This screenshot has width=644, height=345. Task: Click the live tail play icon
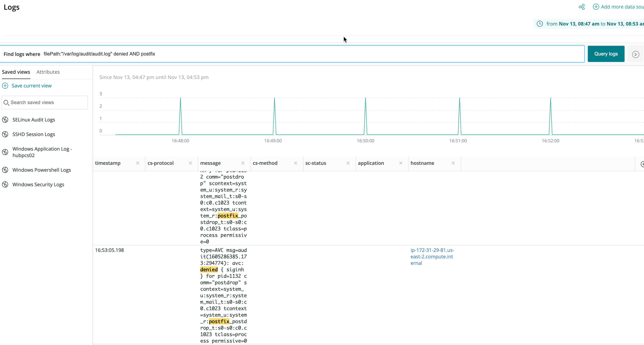[636, 54]
